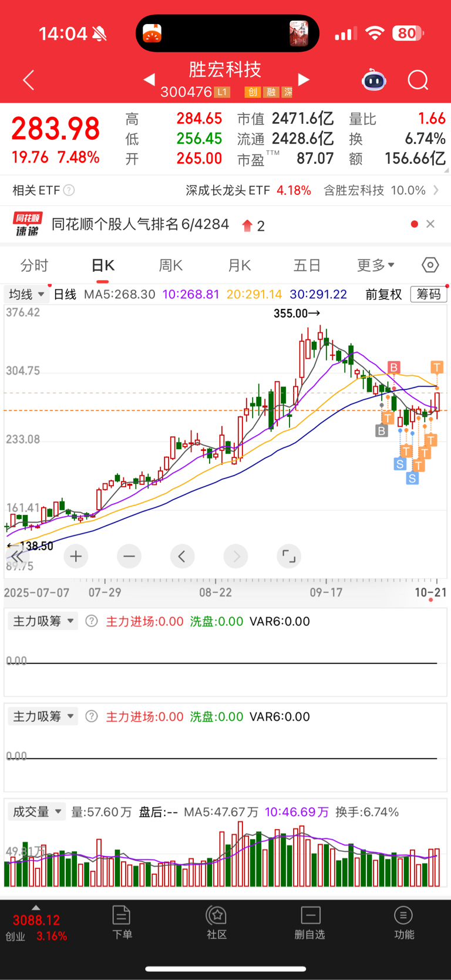Tap the 355.00 high price label
451x980 pixels.
pyautogui.click(x=297, y=314)
